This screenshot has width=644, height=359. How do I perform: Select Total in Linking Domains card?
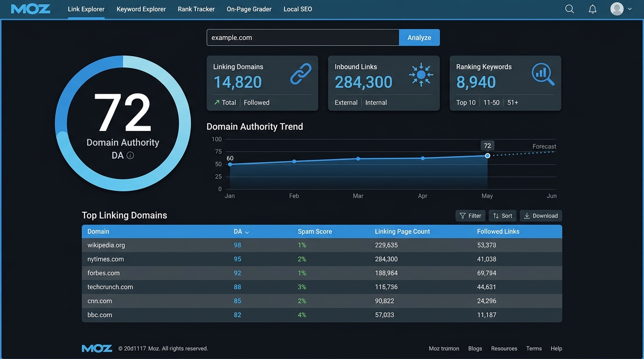(229, 102)
